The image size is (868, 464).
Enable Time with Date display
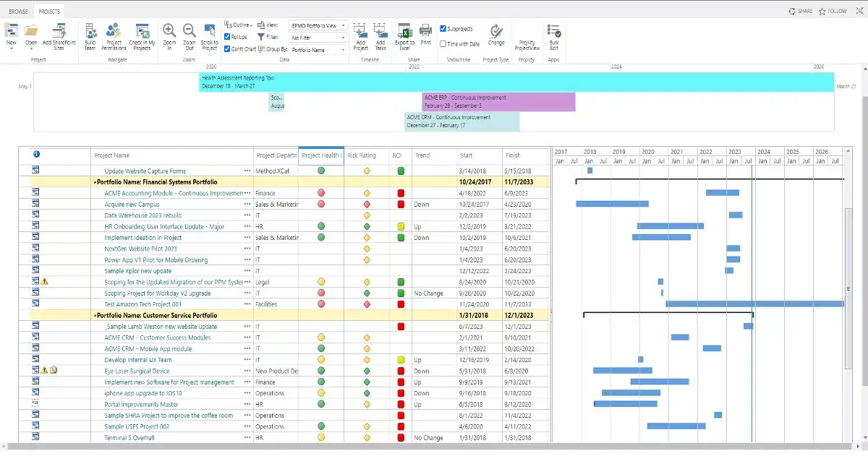[x=444, y=43]
